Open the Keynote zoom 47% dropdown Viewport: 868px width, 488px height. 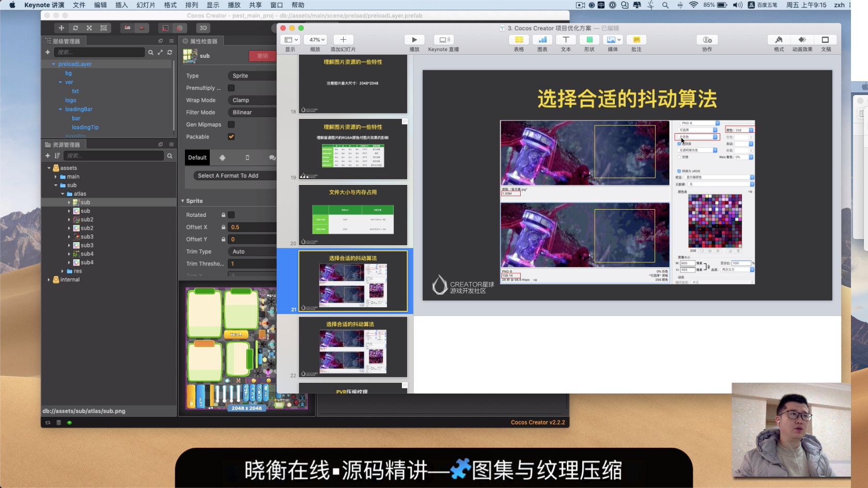tap(316, 40)
